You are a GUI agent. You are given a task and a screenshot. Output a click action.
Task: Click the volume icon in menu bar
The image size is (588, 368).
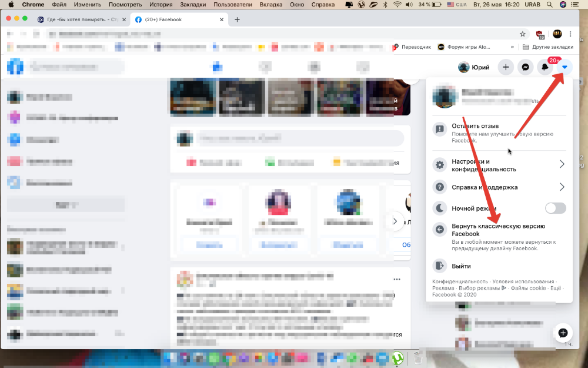[x=409, y=5]
